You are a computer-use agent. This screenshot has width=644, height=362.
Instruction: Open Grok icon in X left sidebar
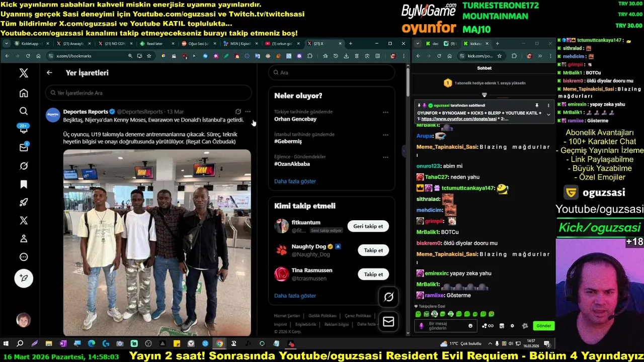tap(24, 166)
